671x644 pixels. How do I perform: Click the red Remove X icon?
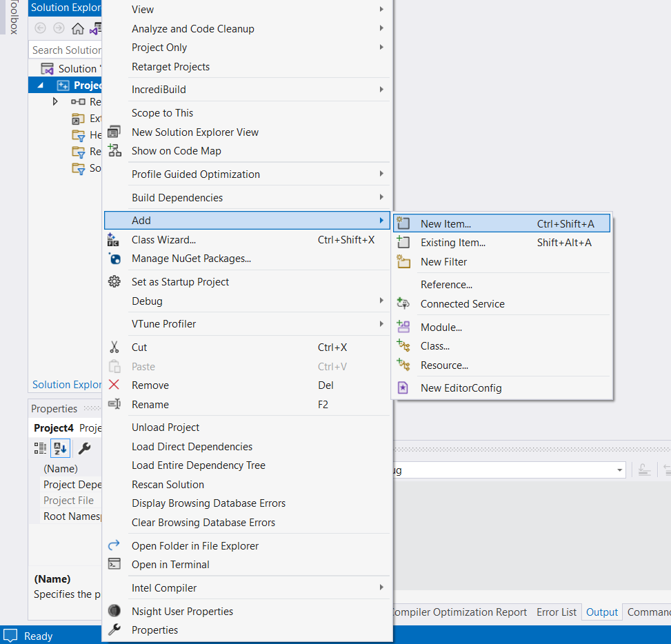(x=114, y=385)
